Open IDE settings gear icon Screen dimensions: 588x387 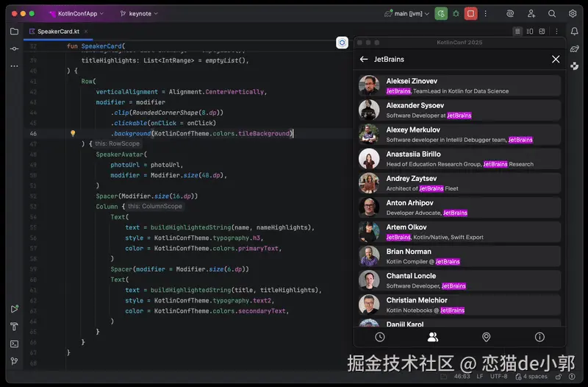point(573,14)
